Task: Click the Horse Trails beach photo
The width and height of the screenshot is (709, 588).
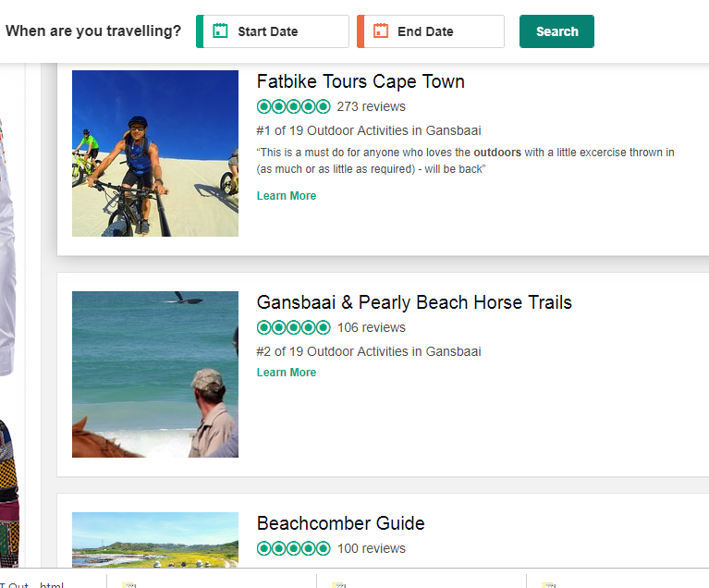Action: click(x=155, y=374)
